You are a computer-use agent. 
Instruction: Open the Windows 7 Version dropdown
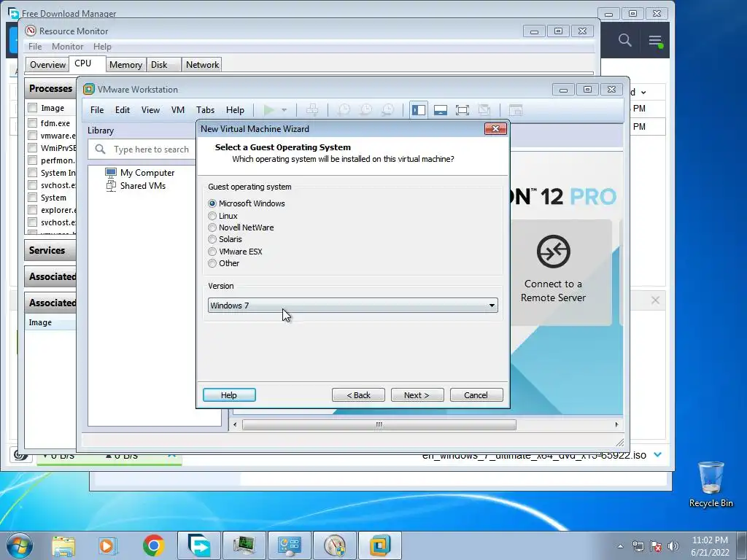[353, 306]
